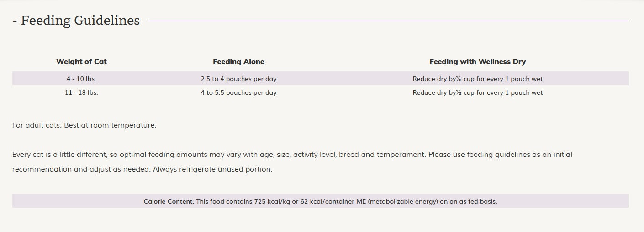Viewport: 644px width, 232px height.
Task: Click the Every cat is a little different paragraph
Action: click(x=292, y=162)
